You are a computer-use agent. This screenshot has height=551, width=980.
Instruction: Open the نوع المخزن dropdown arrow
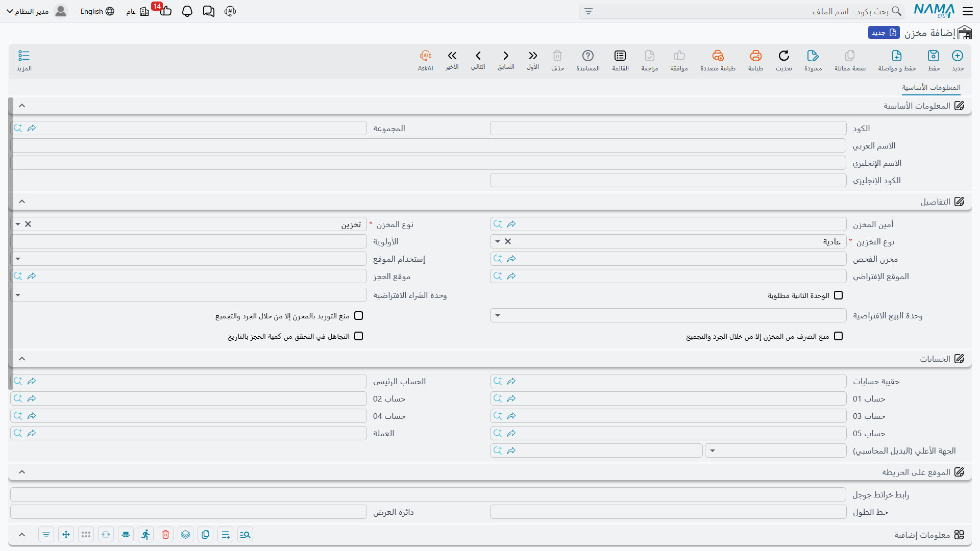coord(18,224)
